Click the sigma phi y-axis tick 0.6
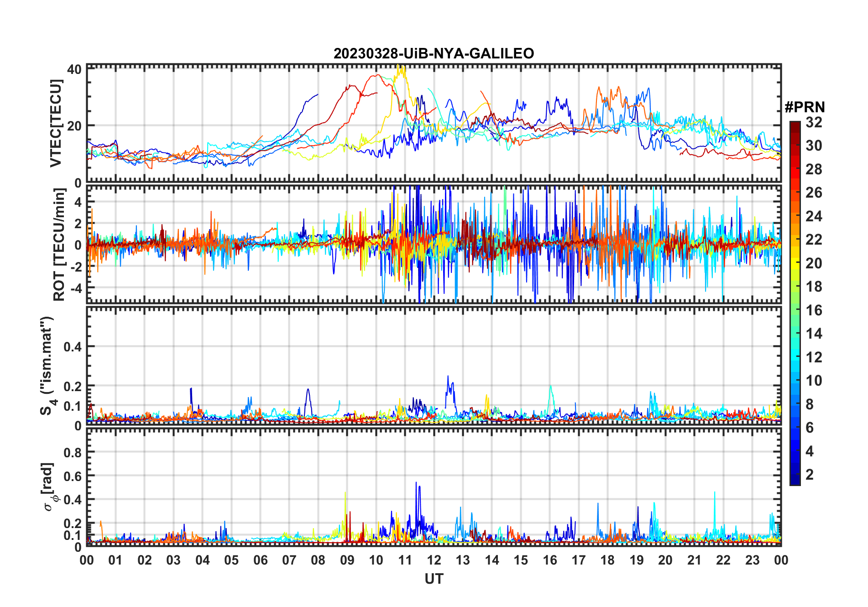Screen dimensions: 868x607 click(73, 476)
